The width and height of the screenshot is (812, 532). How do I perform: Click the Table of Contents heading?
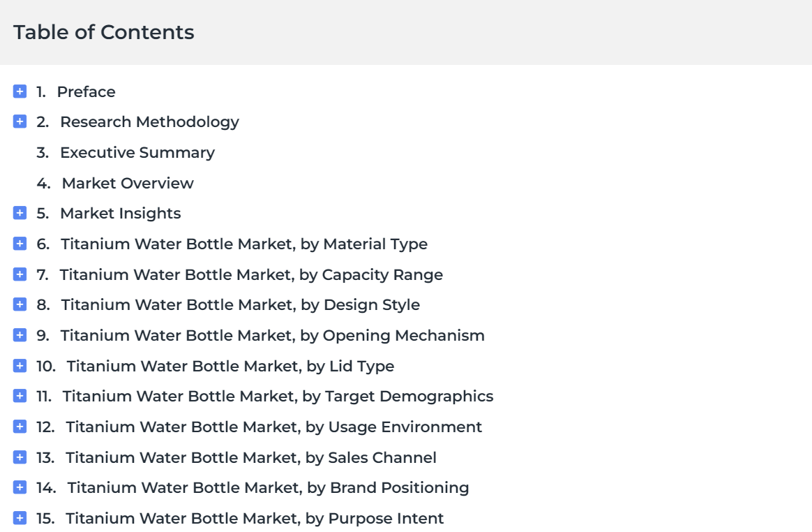click(x=103, y=32)
